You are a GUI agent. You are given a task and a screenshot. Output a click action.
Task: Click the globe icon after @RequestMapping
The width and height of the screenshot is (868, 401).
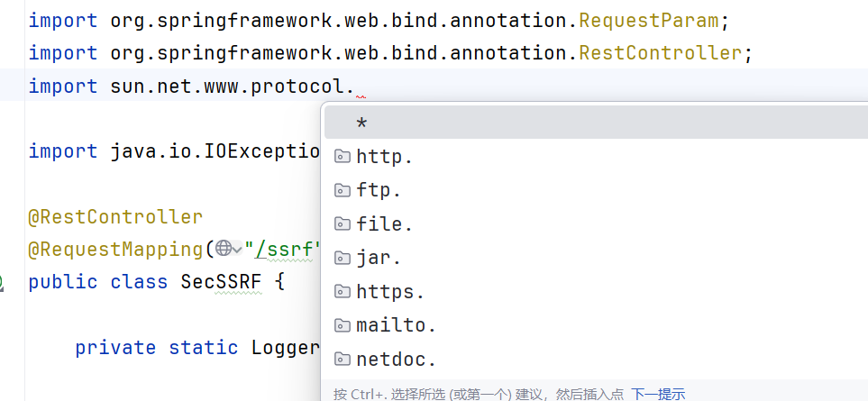click(x=223, y=249)
